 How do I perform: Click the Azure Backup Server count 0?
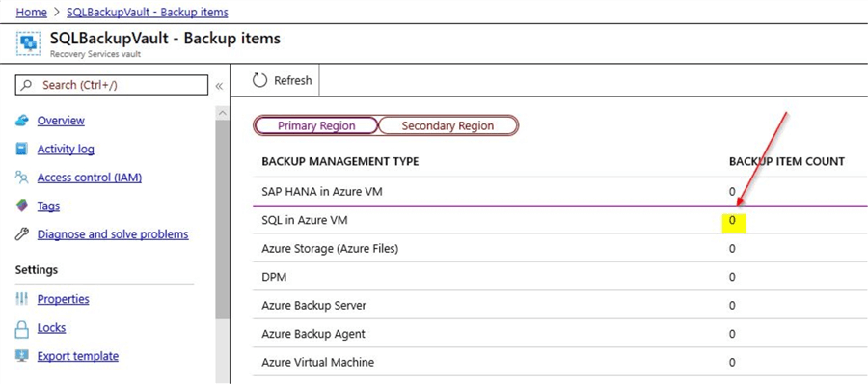click(732, 305)
